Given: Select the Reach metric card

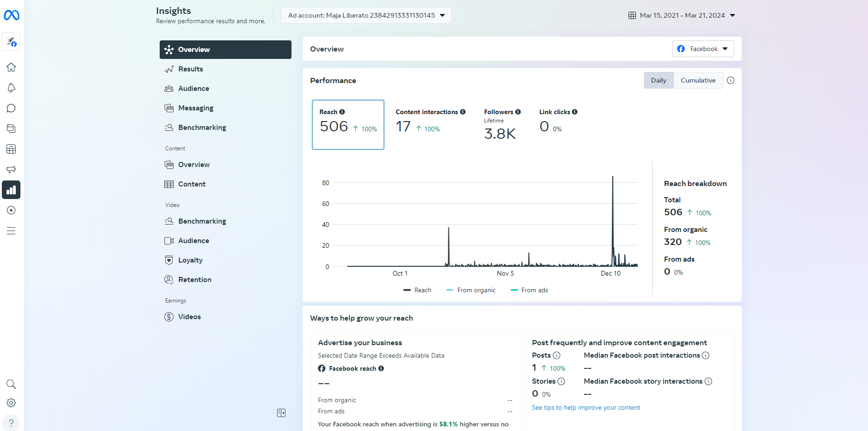Looking at the screenshot, I should 348,125.
